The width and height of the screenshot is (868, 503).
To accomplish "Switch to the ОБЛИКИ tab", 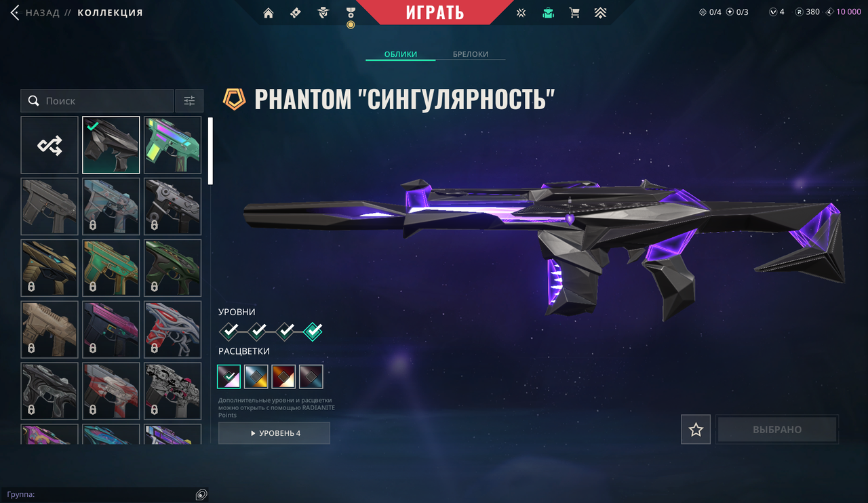I will click(x=400, y=54).
